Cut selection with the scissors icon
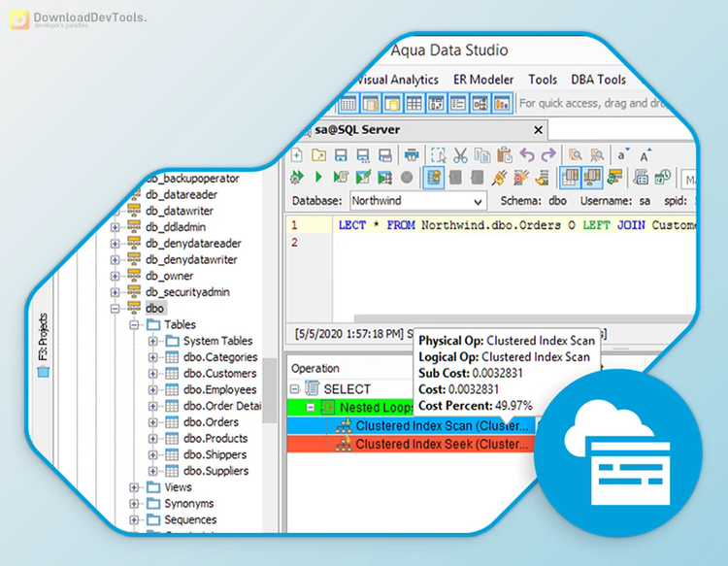Viewport: 728px width, 566px height. (x=460, y=155)
